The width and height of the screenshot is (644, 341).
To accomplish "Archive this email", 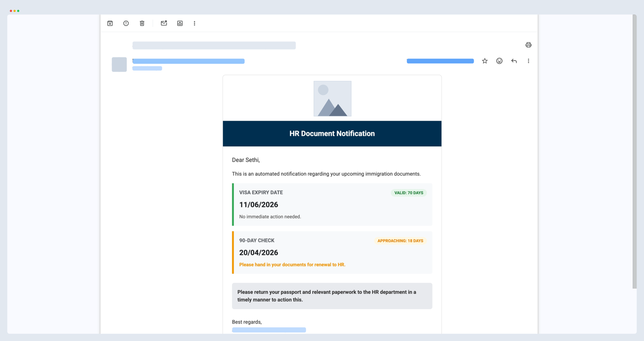I will pos(110,23).
